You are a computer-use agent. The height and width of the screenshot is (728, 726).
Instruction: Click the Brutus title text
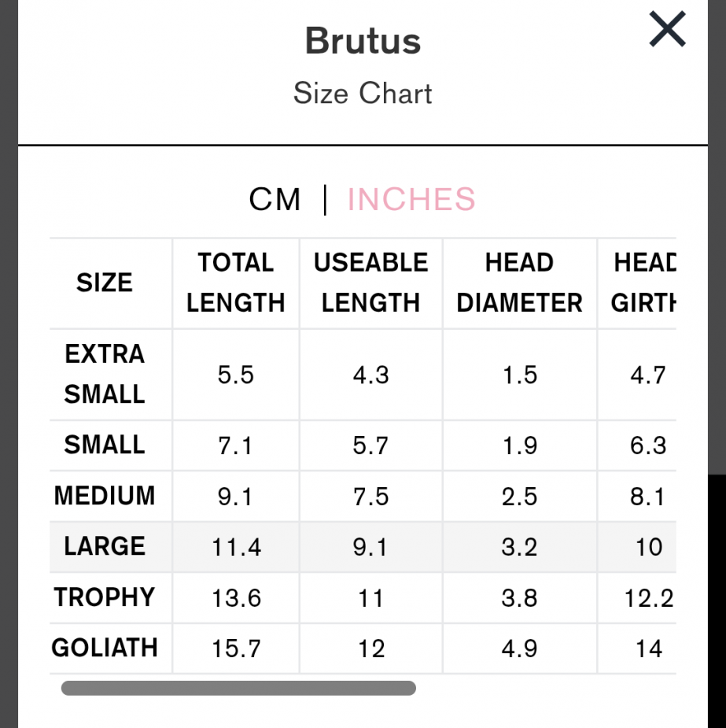(x=363, y=41)
